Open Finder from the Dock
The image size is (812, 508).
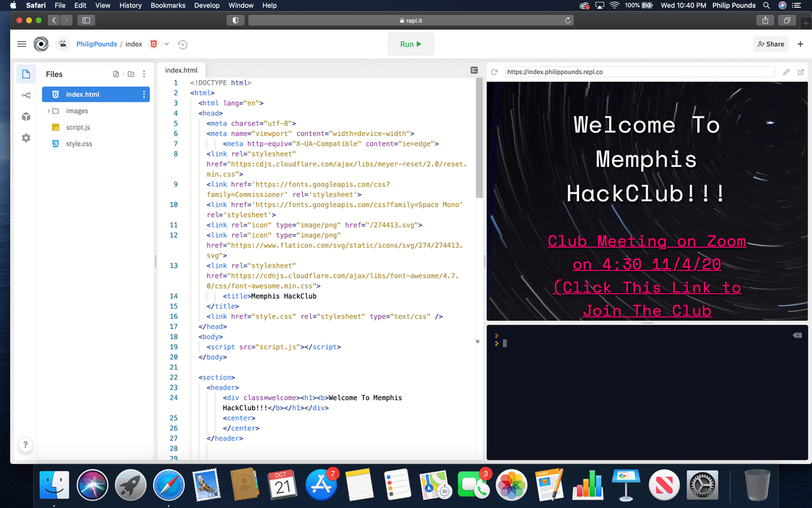(x=55, y=486)
